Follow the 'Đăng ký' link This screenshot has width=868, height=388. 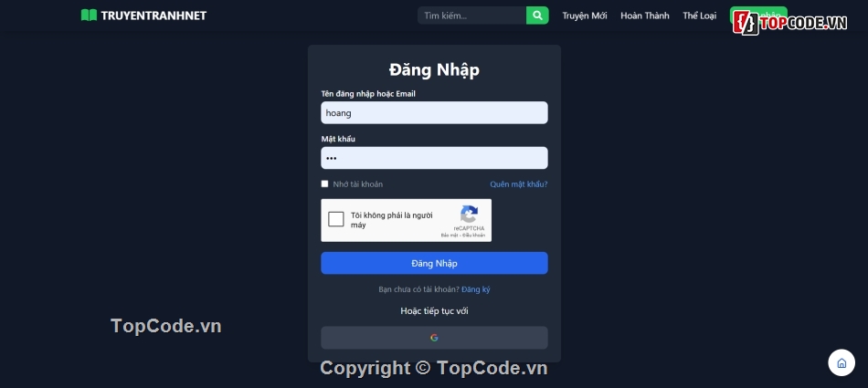click(476, 289)
